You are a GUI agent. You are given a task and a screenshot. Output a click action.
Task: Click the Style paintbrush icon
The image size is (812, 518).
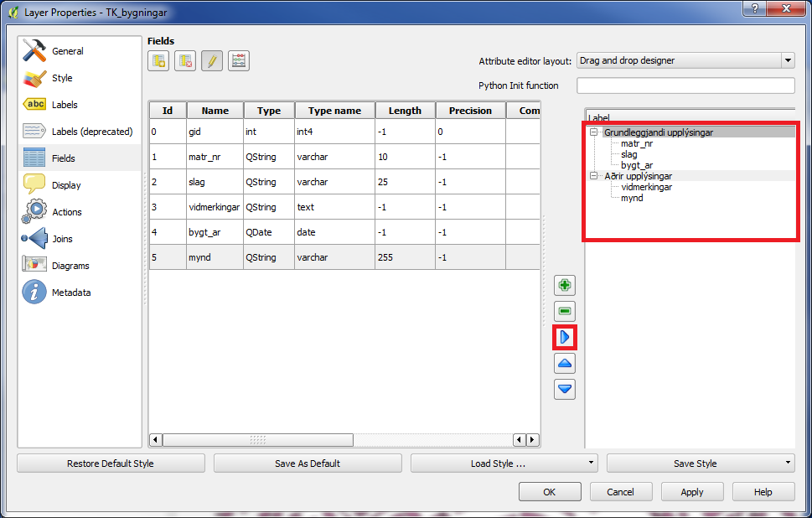tap(34, 78)
